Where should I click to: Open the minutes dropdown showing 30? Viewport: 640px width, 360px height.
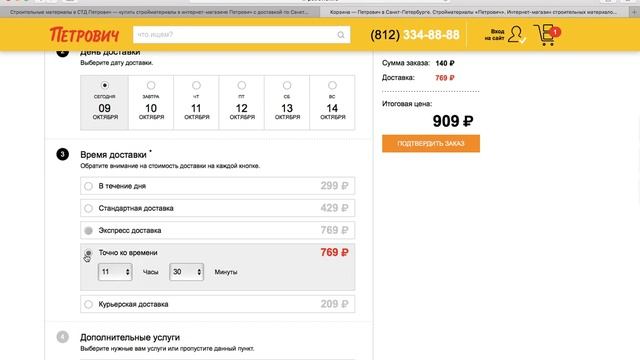pos(187,272)
